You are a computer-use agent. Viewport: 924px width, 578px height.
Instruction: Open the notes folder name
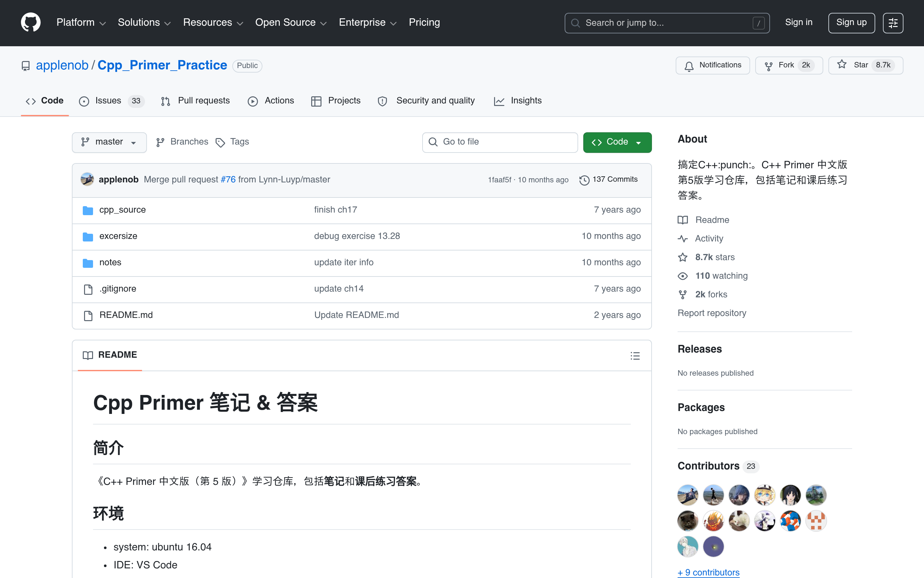tap(110, 263)
